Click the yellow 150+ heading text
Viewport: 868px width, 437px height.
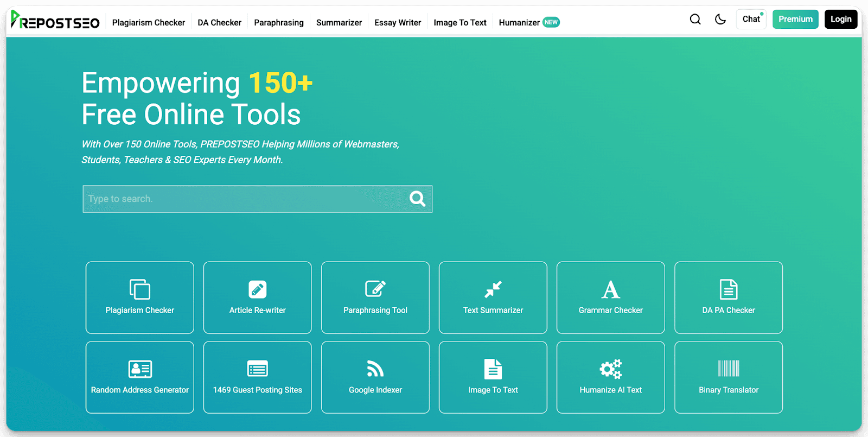(280, 83)
